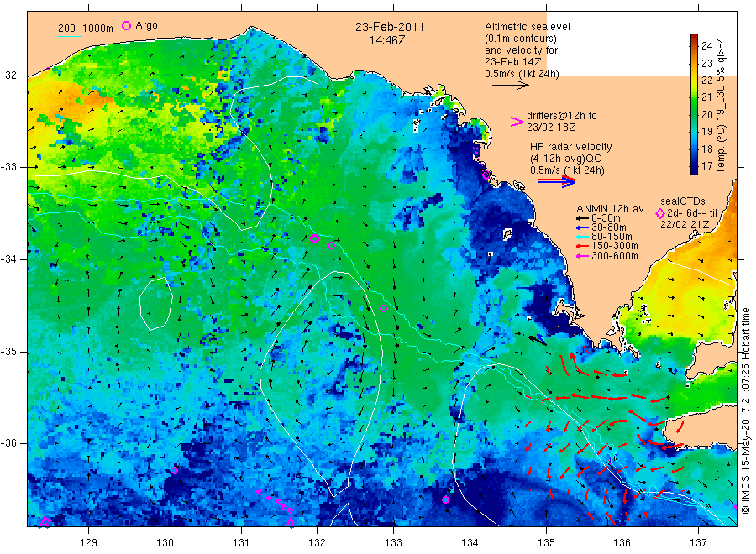Click the Argo float marker near 36.3S 130.1E
Image resolution: width=756 pixels, height=554 pixels.
click(x=174, y=470)
